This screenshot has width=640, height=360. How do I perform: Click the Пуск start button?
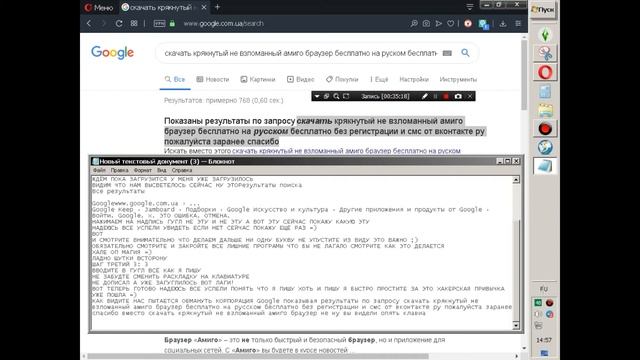(x=543, y=9)
